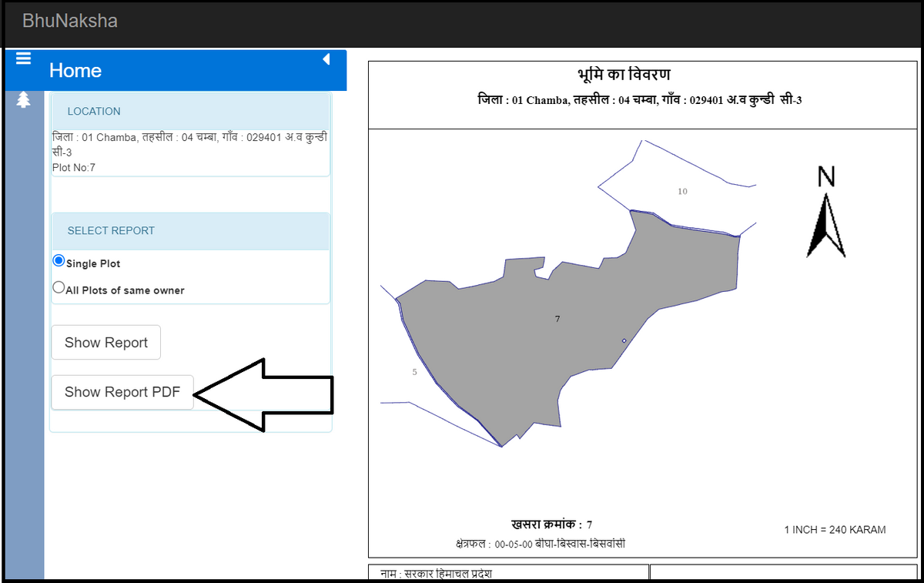924x583 pixels.
Task: Click the large black arrow annotation
Action: [269, 394]
